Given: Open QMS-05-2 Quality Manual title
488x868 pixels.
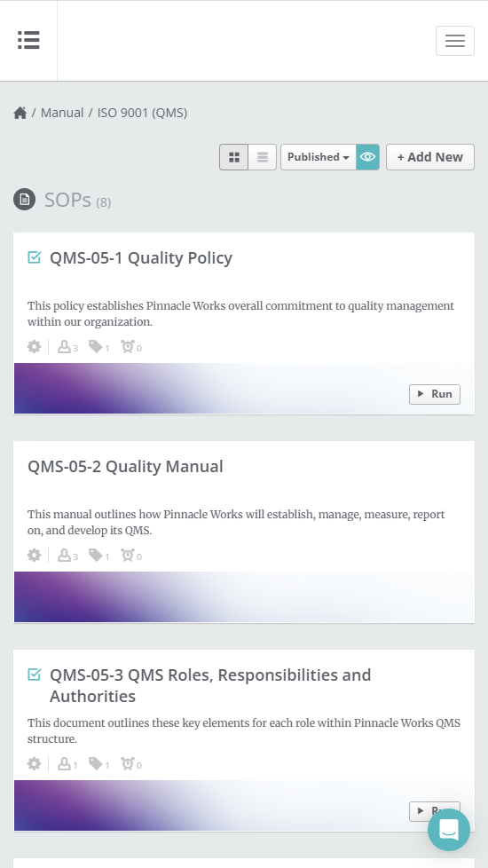Looking at the screenshot, I should 125,467.
